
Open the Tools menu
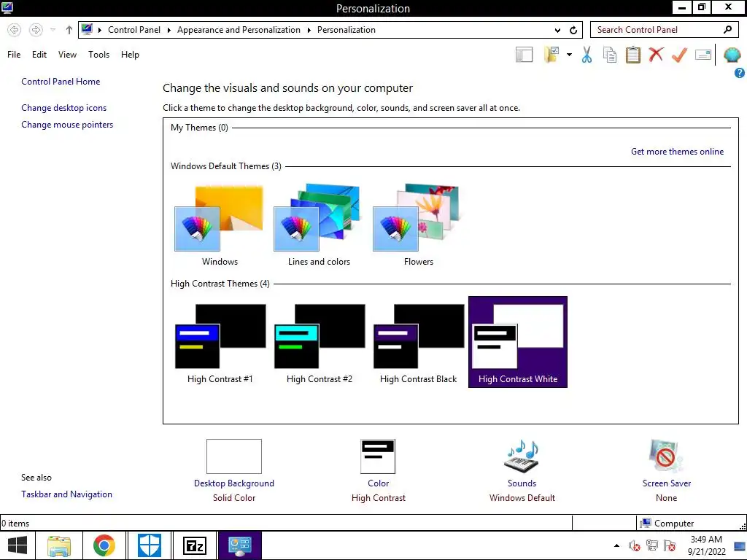[x=98, y=54]
